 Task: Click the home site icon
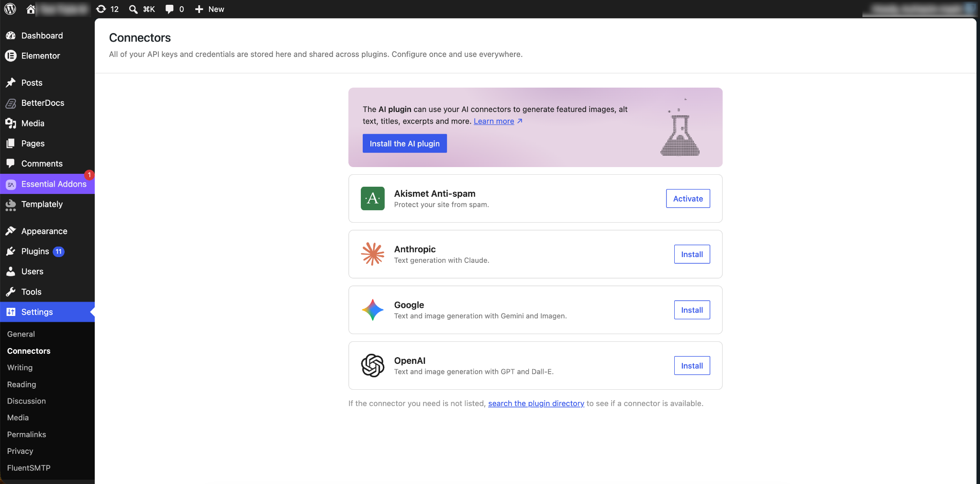click(31, 9)
